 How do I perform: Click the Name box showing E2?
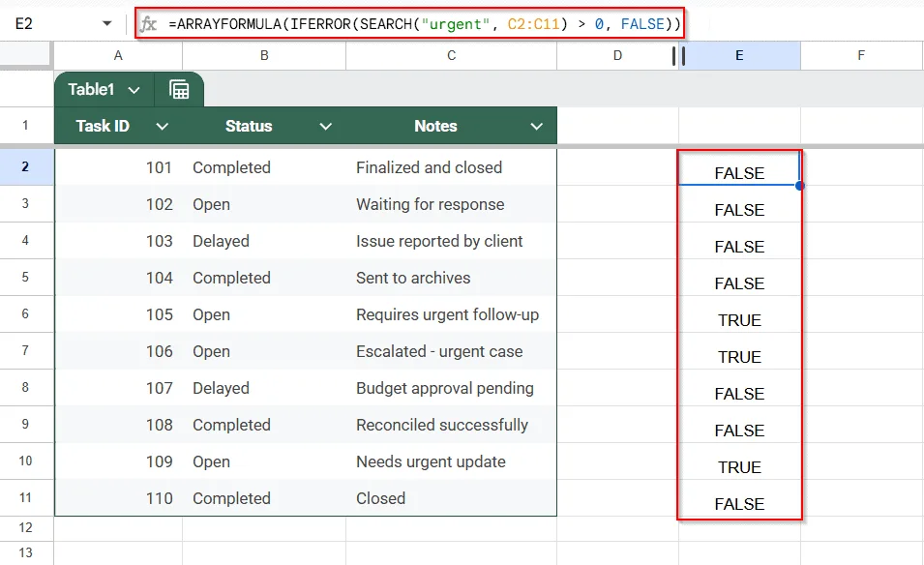pos(24,23)
